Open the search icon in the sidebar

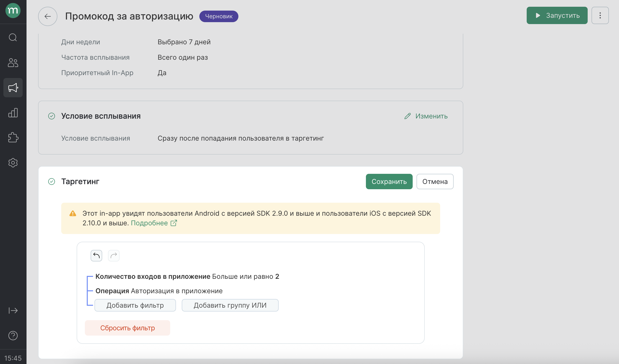[13, 37]
